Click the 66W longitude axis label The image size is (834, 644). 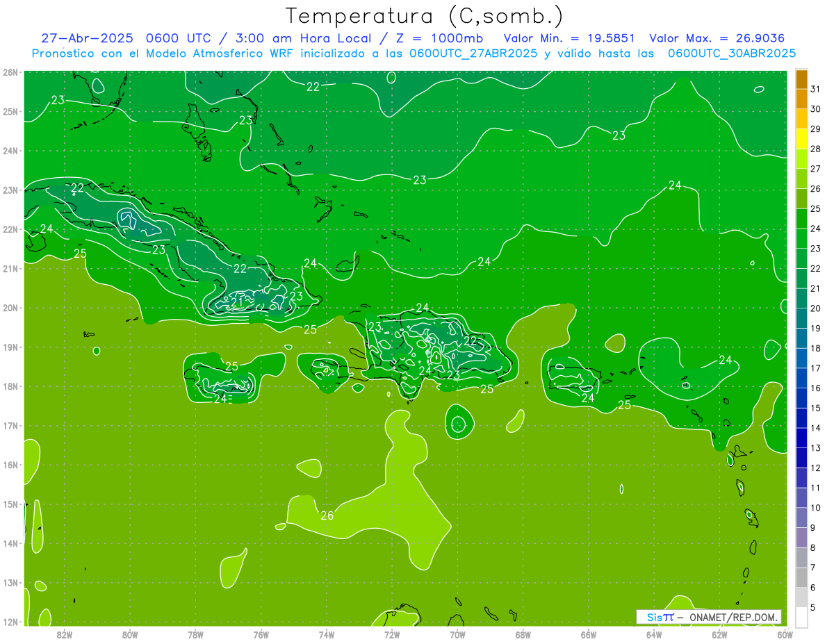pyautogui.click(x=589, y=634)
